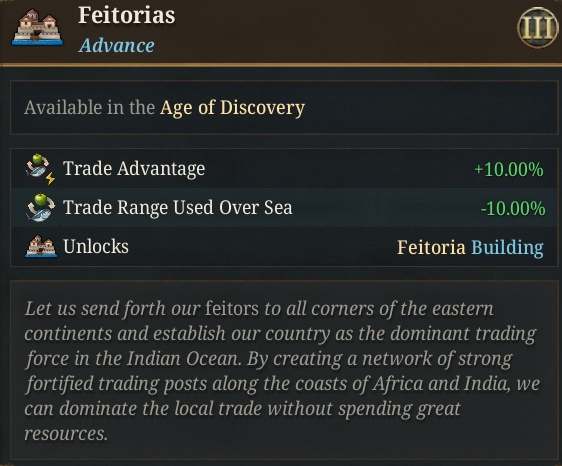Click the Roman numeral III age badge
This screenshot has width=562, height=466.
[x=538, y=27]
